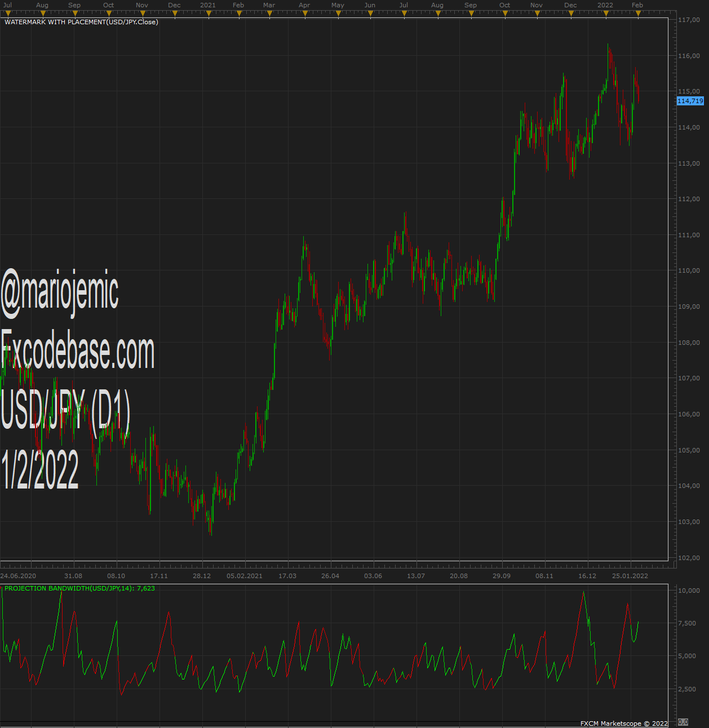The height and width of the screenshot is (728, 709).
Task: Click the triangle marker under Jun
Action: [x=370, y=15]
